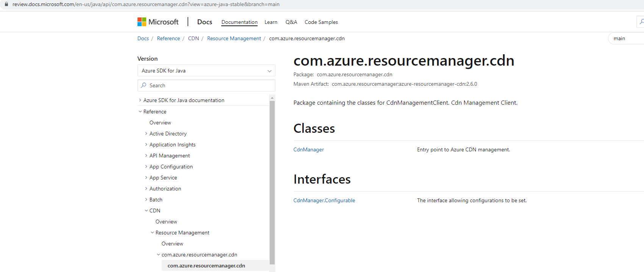Image resolution: width=644 pixels, height=272 pixels.
Task: Expand the Batch chevron
Action: (146, 200)
